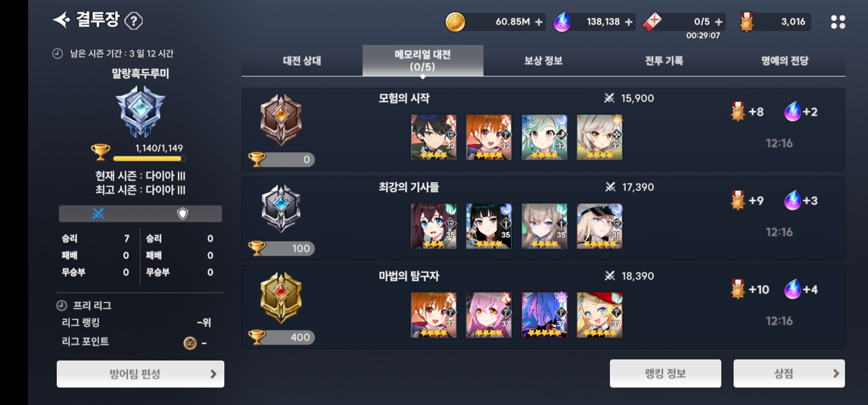Open the four-dot menu icon
The image size is (868, 405).
[838, 22]
